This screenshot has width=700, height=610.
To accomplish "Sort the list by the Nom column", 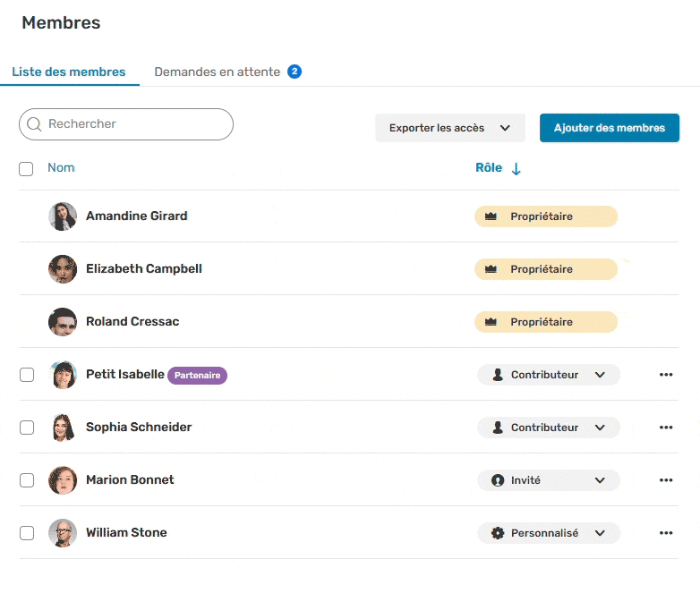I will click(61, 168).
